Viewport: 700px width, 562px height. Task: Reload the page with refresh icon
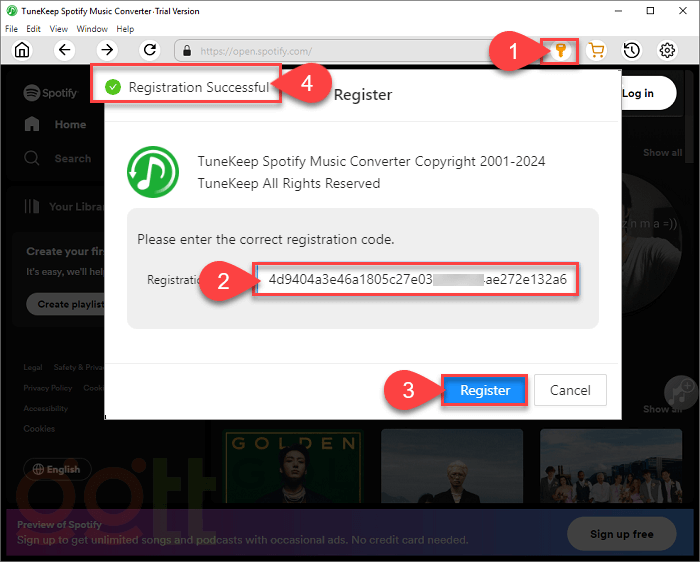coord(150,50)
